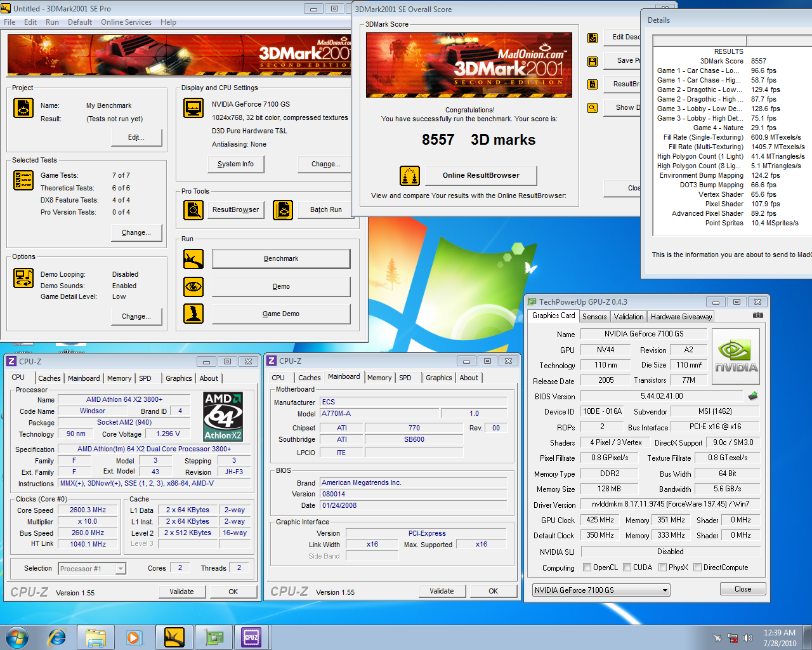Image resolution: width=812 pixels, height=650 pixels.
Task: Open the Run menu in 3DMark
Action: pos(52,22)
